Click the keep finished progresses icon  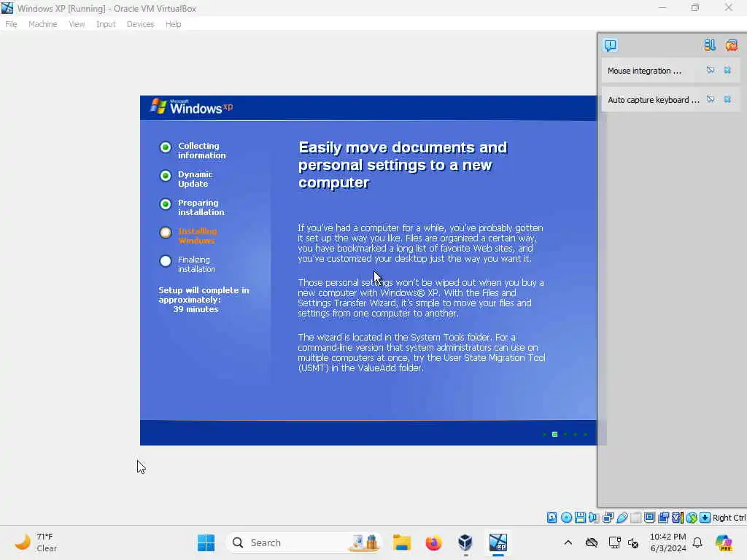710,45
